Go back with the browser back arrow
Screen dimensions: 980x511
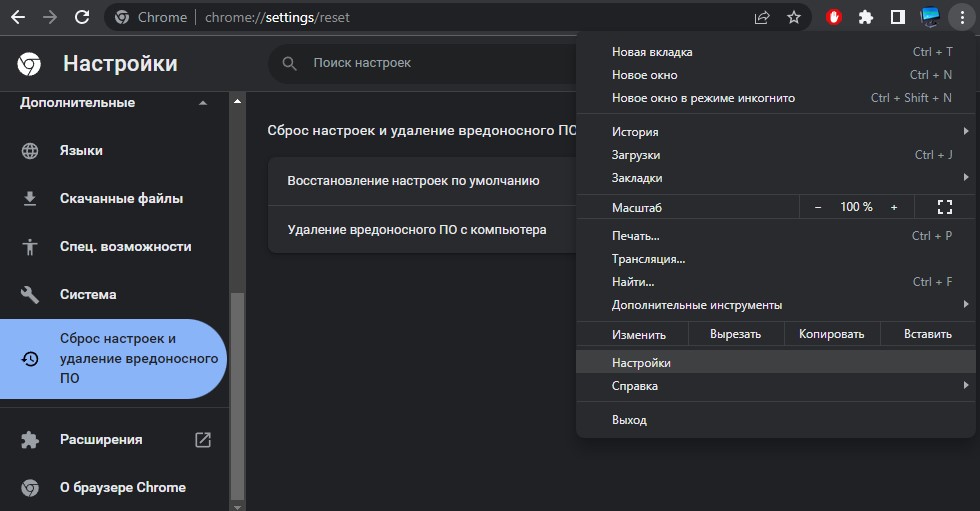(x=18, y=17)
